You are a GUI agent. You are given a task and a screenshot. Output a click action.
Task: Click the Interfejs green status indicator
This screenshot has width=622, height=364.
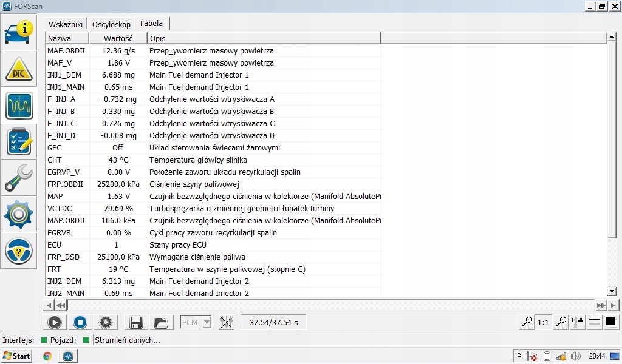pos(44,340)
